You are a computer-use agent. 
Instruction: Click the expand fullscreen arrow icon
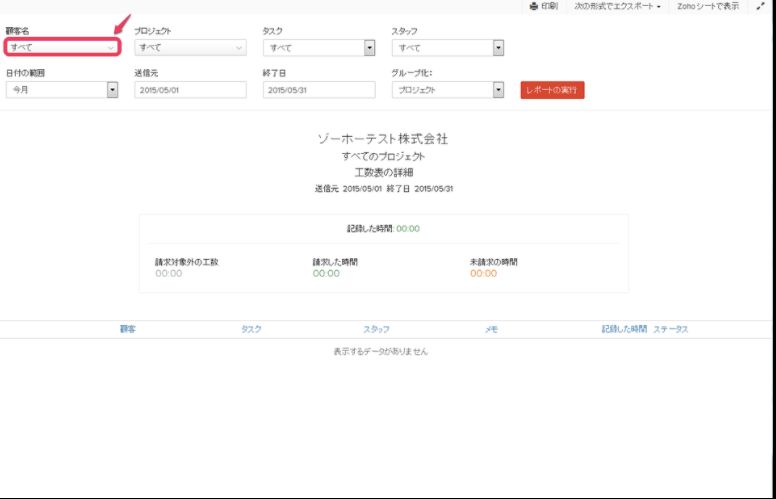pos(760,6)
